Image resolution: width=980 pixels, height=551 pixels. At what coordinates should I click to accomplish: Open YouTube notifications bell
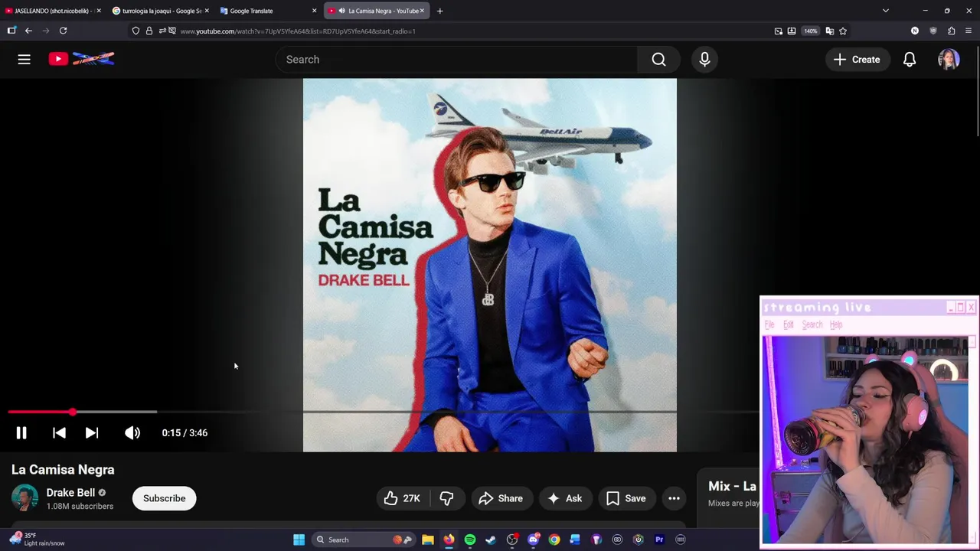[910, 59]
